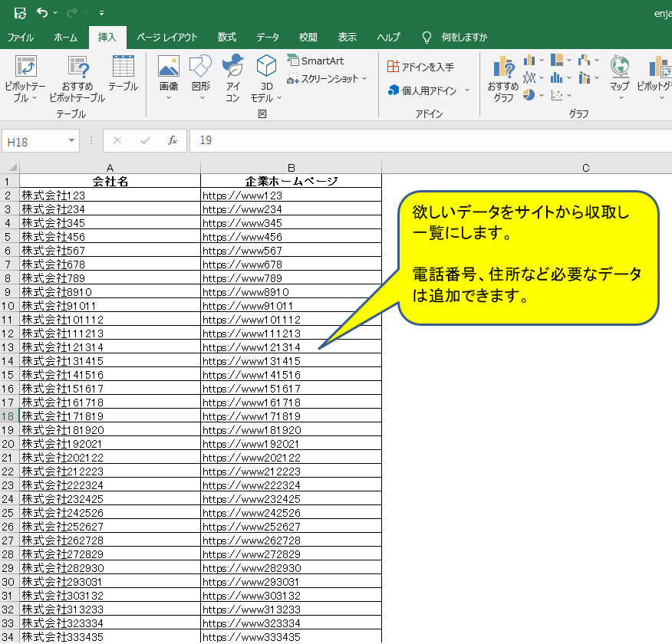Select cell containing 株式会社123
Image resolution: width=672 pixels, height=644 pixels.
110,195
